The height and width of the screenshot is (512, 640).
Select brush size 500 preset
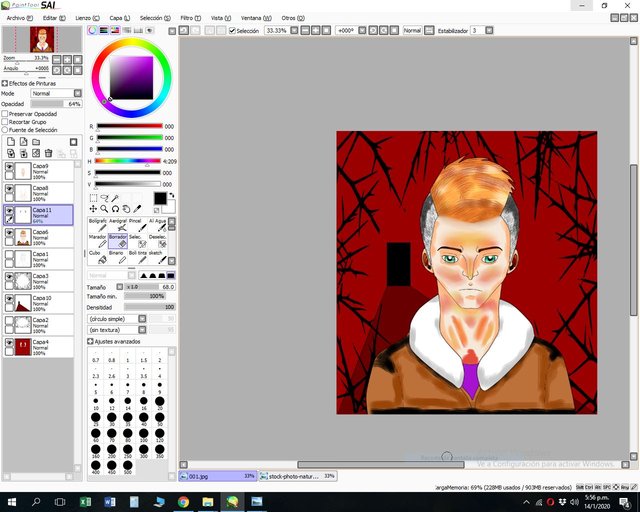coord(127,467)
